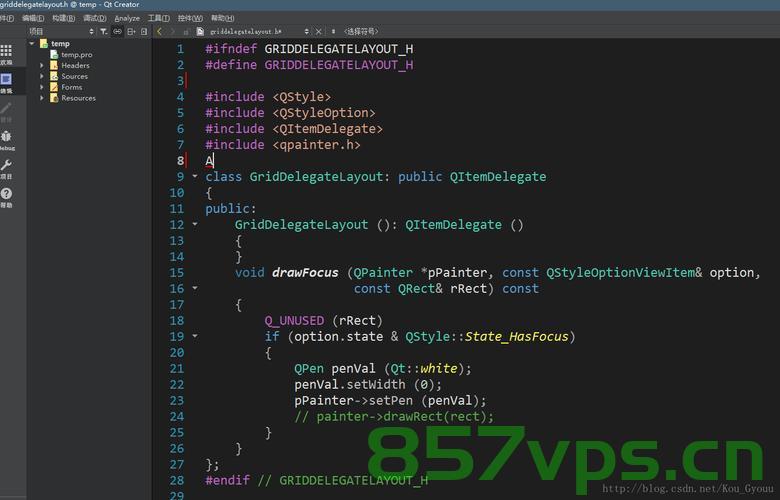Select the Headers folder label
The image size is (780, 500).
click(x=76, y=65)
